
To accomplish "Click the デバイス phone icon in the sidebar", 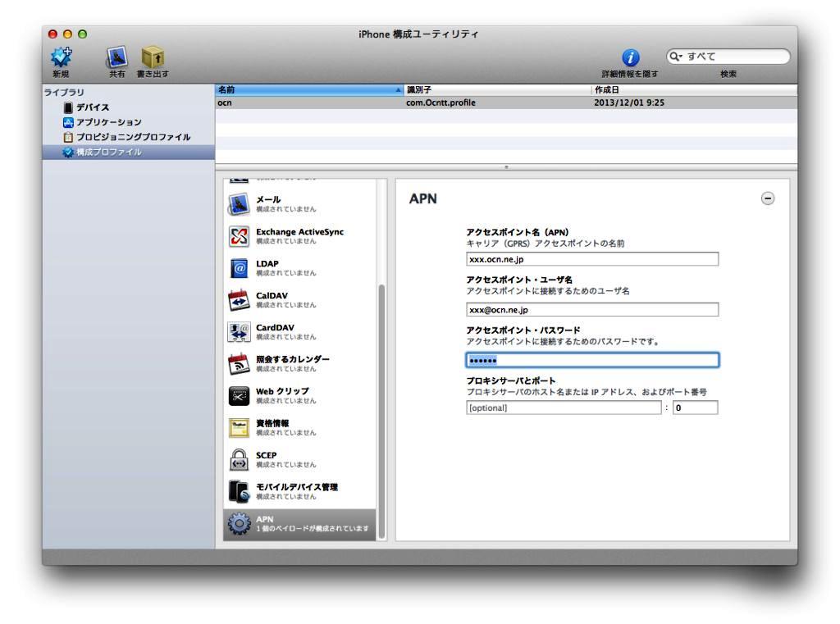I will (68, 107).
